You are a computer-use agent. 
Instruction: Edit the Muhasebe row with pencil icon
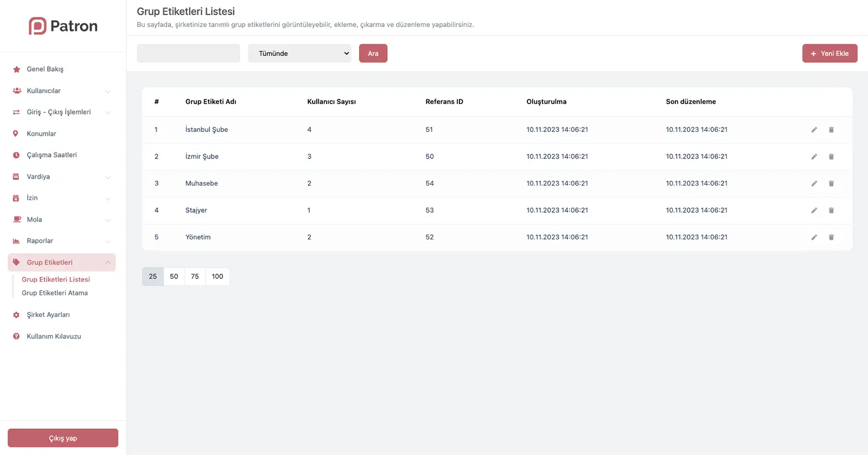814,184
